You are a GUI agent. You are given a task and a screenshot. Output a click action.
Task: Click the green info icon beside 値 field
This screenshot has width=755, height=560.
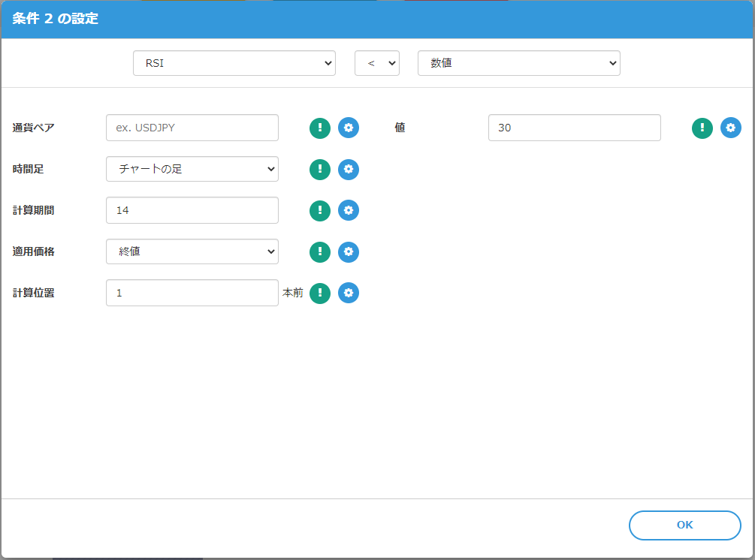(x=702, y=128)
